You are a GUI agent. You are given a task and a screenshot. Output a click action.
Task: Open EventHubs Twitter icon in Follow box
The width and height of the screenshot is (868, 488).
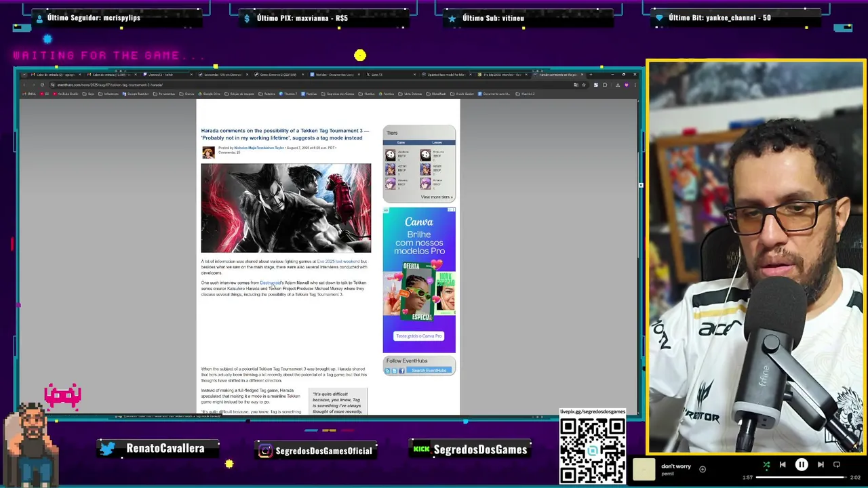[394, 371]
